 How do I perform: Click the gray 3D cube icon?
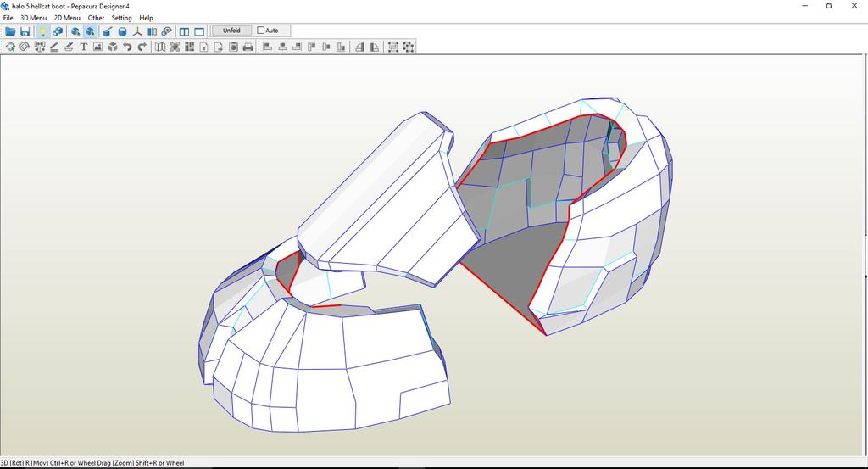(x=113, y=47)
